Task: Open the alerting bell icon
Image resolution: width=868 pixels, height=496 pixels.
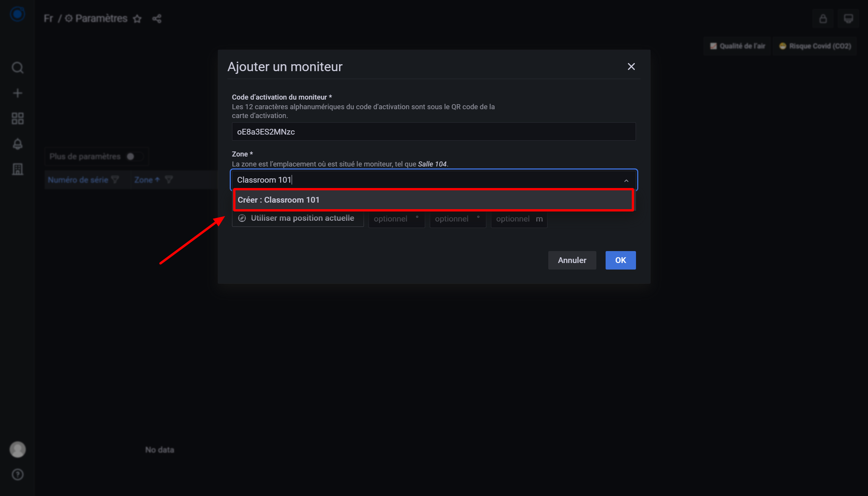Action: [17, 144]
